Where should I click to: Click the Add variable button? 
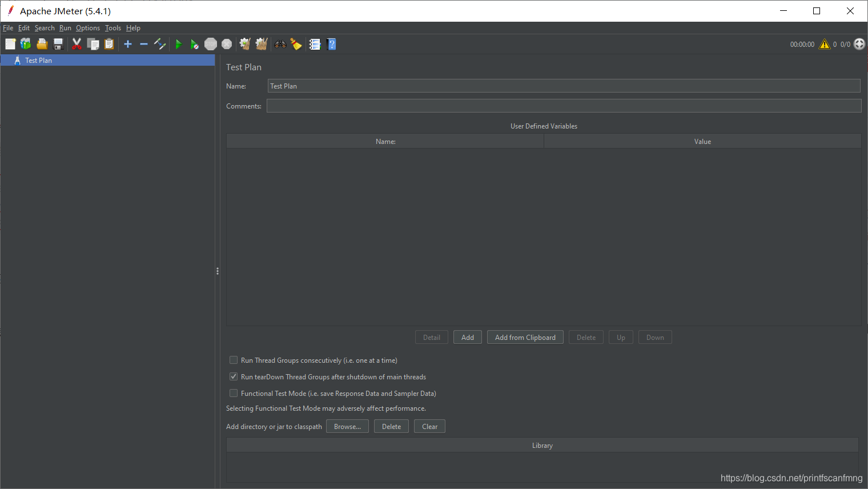[x=468, y=337]
